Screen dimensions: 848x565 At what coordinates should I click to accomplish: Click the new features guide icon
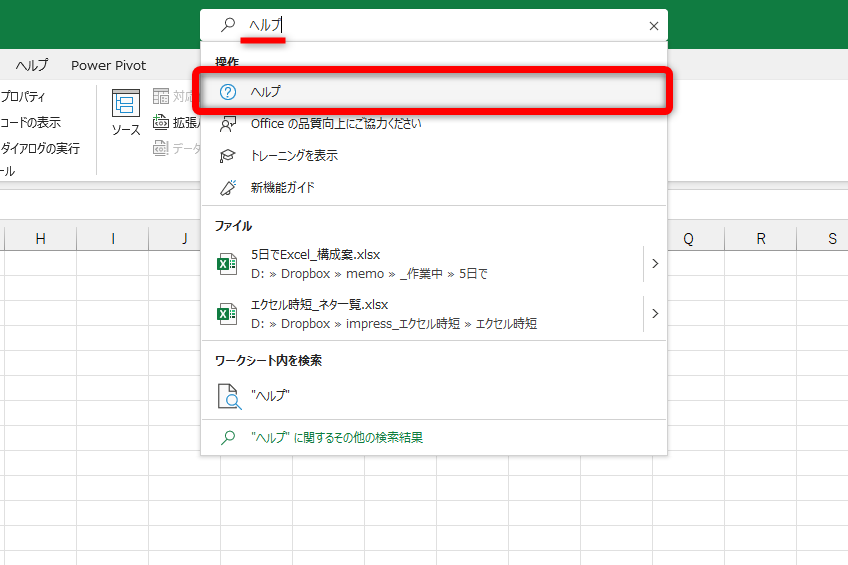tap(228, 188)
